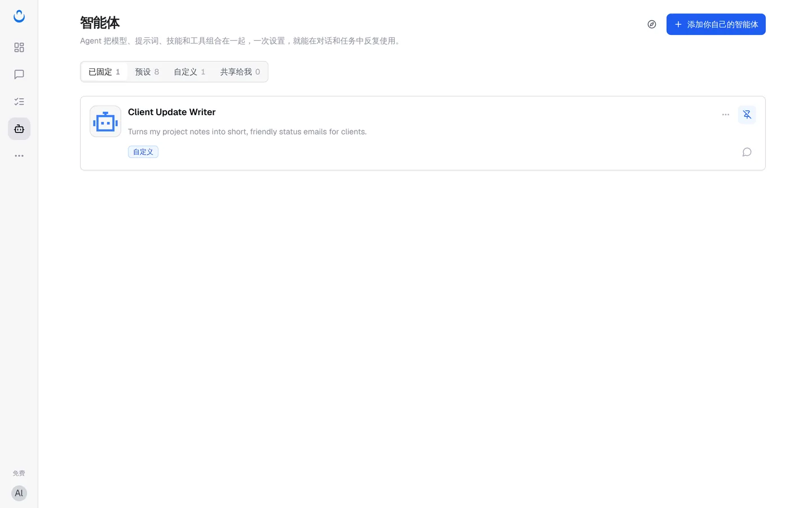Viewport: 812px width, 508px height.
Task: Click 添加你自己的智能体 button
Action: point(716,24)
